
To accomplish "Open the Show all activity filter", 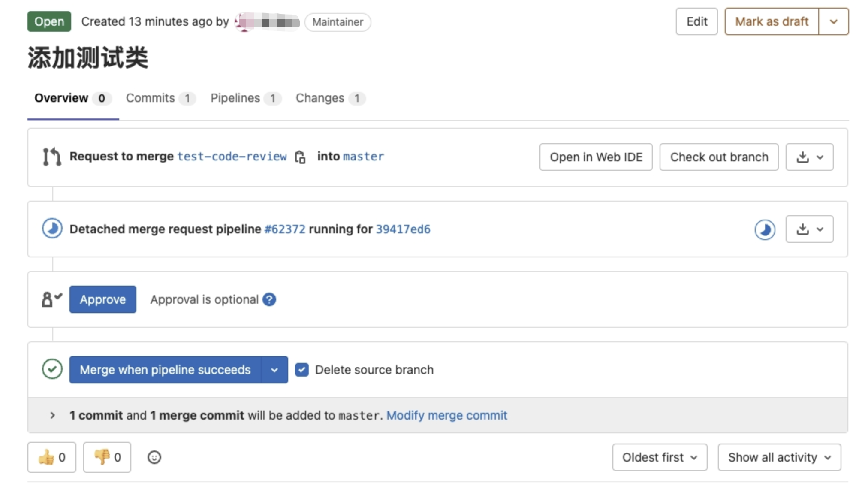I will pos(779,457).
